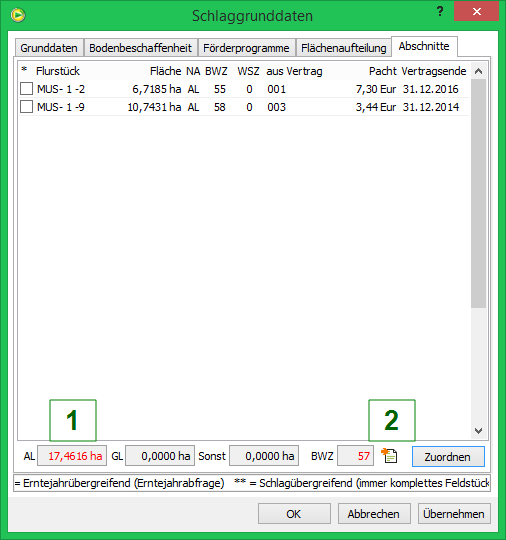Click the contract number 003
506x540 pixels.
(277, 107)
